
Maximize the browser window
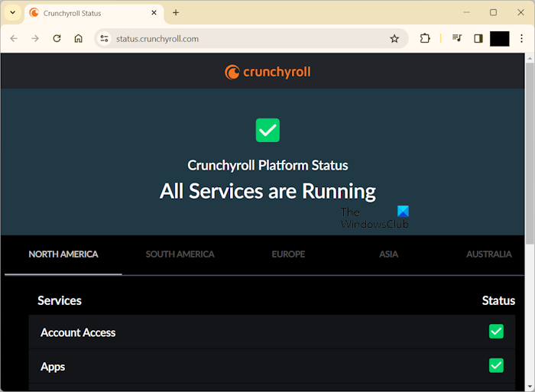click(x=494, y=13)
